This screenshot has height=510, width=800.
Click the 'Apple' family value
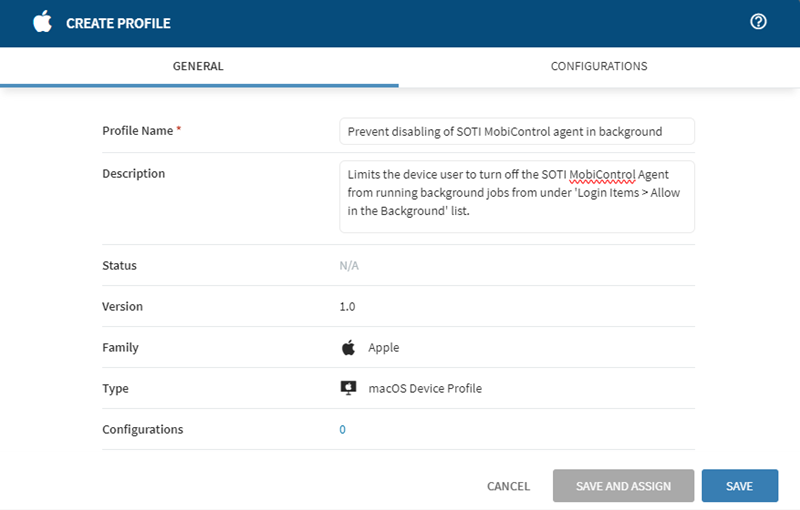coord(384,347)
